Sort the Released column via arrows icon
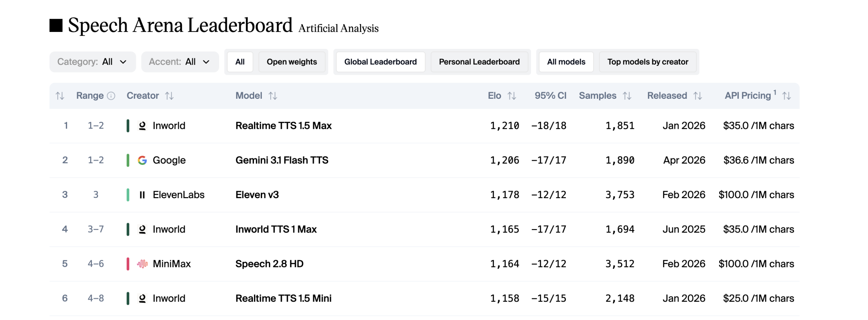This screenshot has height=320, width=868. (x=698, y=96)
